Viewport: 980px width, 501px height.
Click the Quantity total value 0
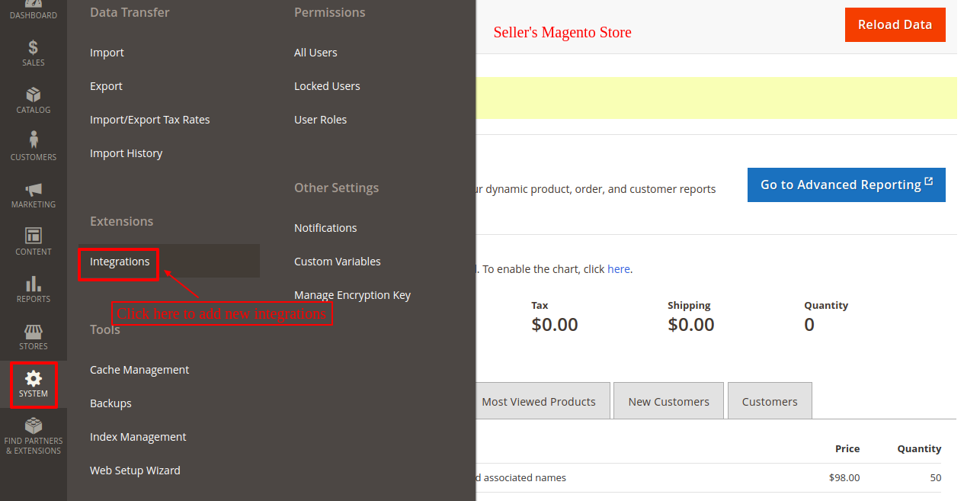click(809, 325)
